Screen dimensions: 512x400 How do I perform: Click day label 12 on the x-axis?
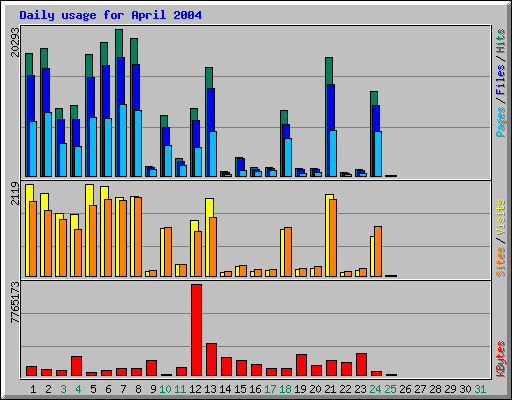tap(195, 389)
